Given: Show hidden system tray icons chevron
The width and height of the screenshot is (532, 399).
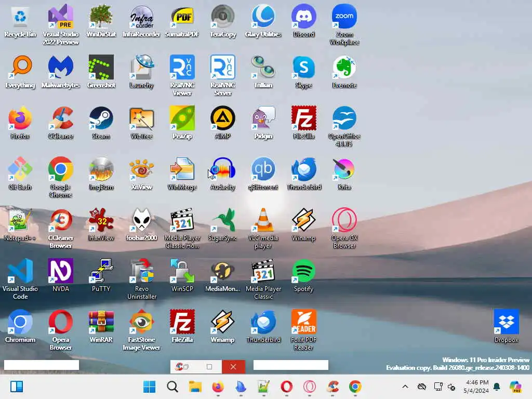Looking at the screenshot, I should (x=405, y=387).
